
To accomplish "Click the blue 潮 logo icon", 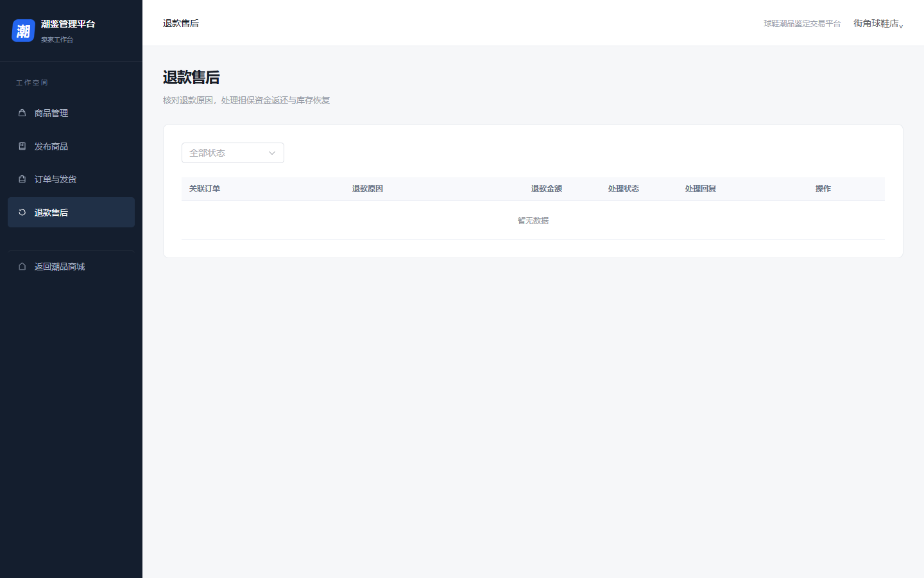I will point(23,31).
